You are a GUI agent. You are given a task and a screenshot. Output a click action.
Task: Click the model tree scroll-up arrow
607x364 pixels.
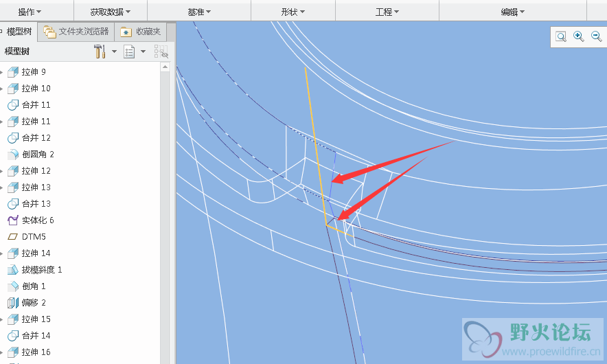pyautogui.click(x=165, y=67)
